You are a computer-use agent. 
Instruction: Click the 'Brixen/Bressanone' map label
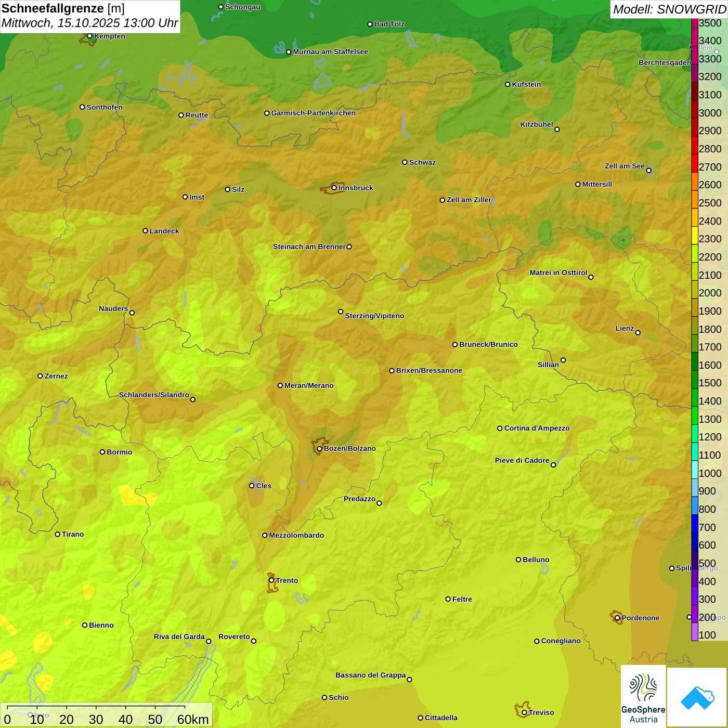coord(429,371)
